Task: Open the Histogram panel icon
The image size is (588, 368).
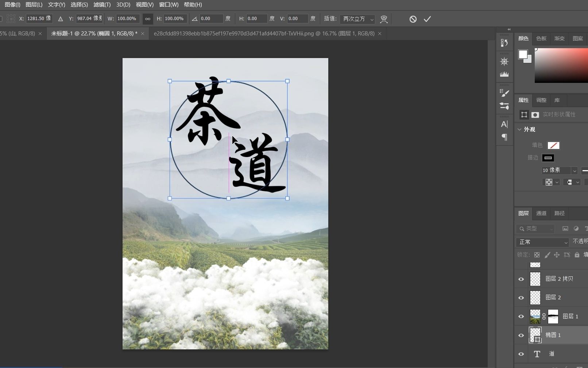Action: pyautogui.click(x=504, y=74)
